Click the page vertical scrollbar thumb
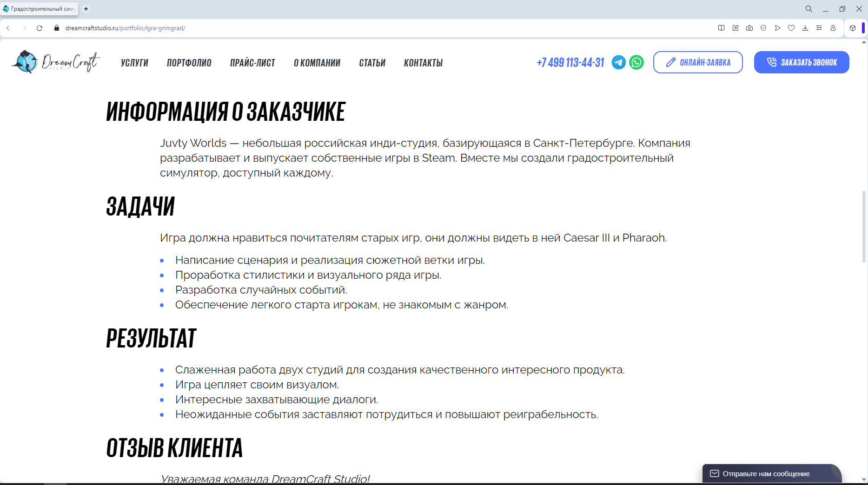The image size is (868, 485). (x=864, y=227)
